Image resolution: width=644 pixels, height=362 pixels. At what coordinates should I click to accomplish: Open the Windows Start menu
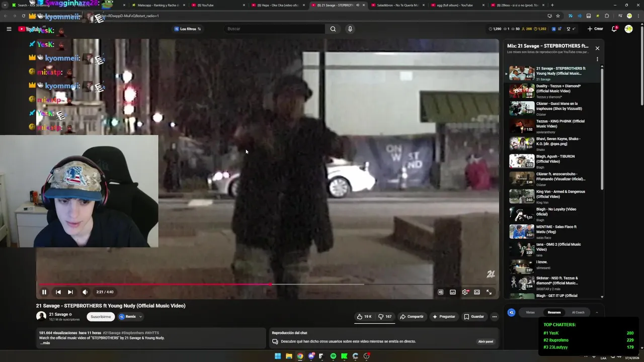pyautogui.click(x=278, y=356)
